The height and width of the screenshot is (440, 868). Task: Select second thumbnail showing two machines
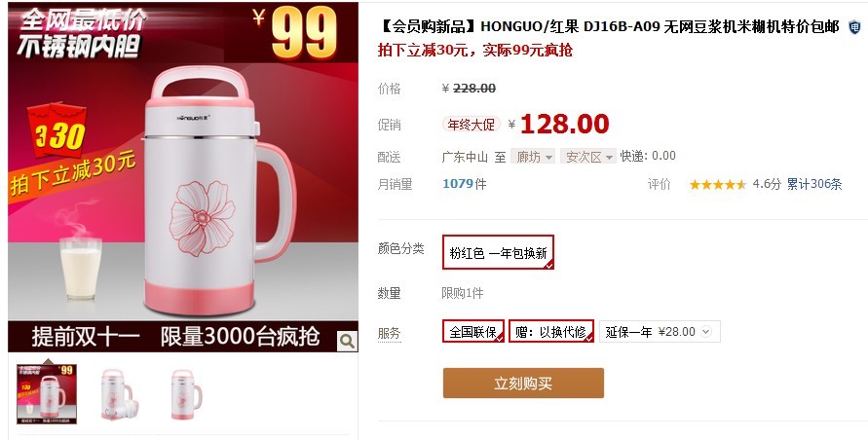[x=117, y=394]
